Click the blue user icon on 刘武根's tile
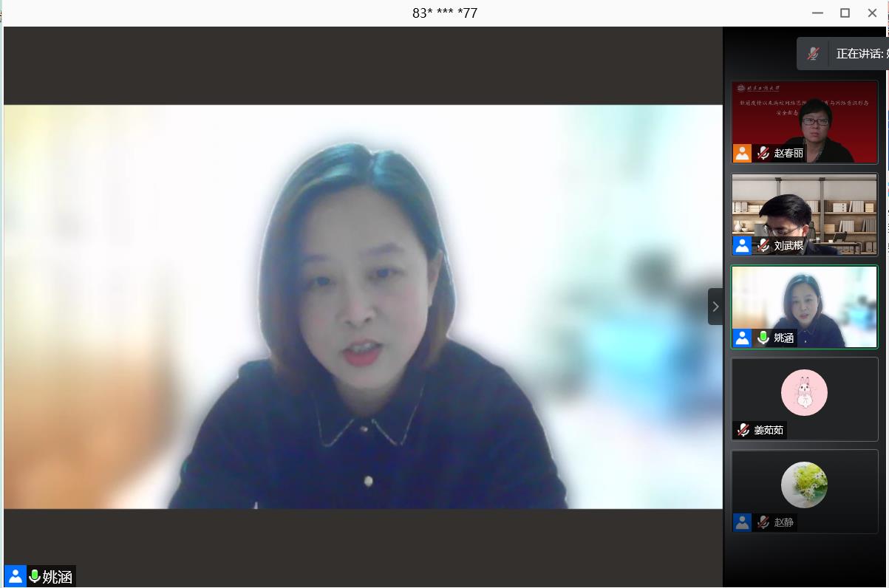Image resolution: width=889 pixels, height=588 pixels. click(x=742, y=245)
